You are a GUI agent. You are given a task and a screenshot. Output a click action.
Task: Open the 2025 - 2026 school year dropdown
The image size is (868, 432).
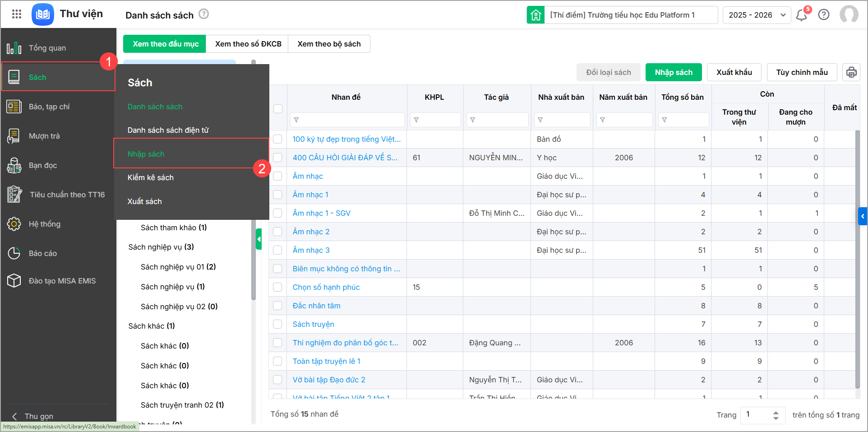(x=757, y=15)
